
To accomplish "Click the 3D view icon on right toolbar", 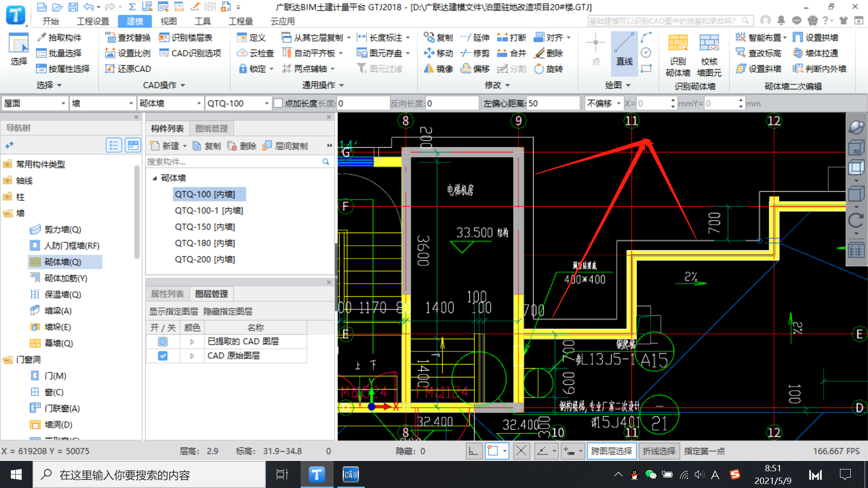I will point(856,147).
